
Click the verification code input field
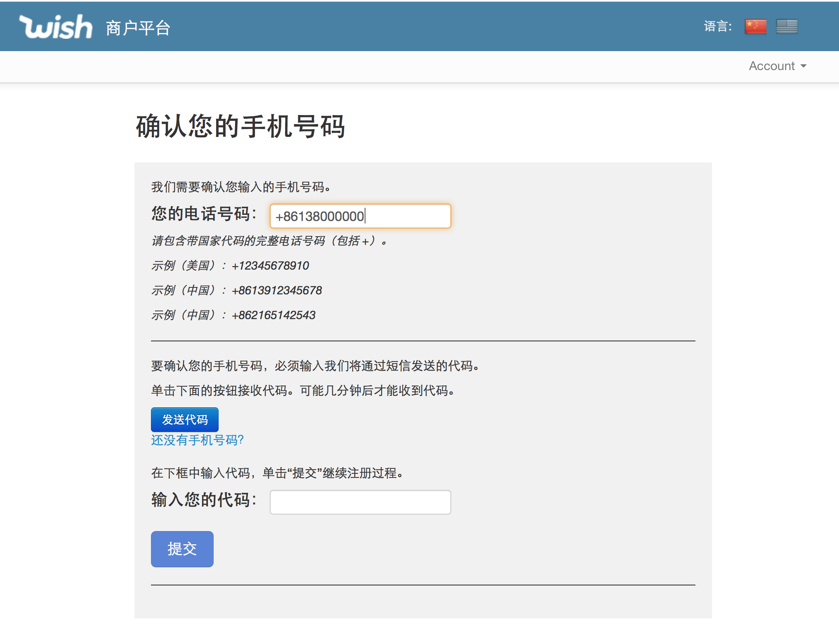360,502
